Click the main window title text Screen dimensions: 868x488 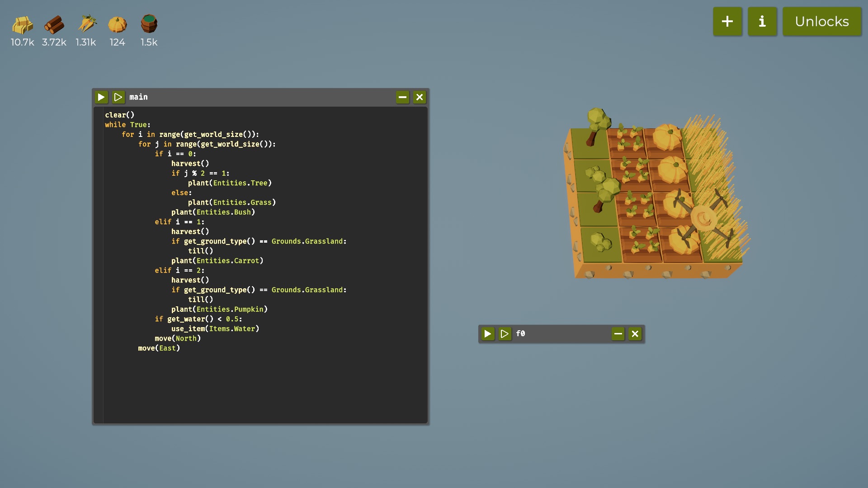138,97
